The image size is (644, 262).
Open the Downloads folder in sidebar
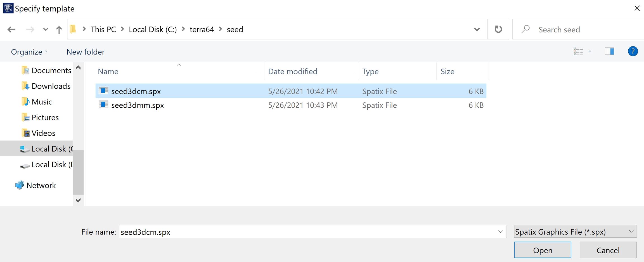pyautogui.click(x=51, y=86)
